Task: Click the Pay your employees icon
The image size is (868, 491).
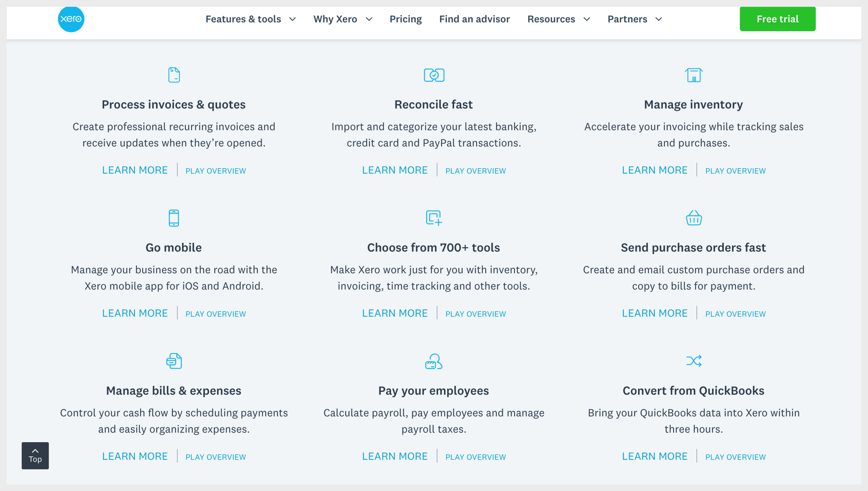Action: tap(434, 361)
